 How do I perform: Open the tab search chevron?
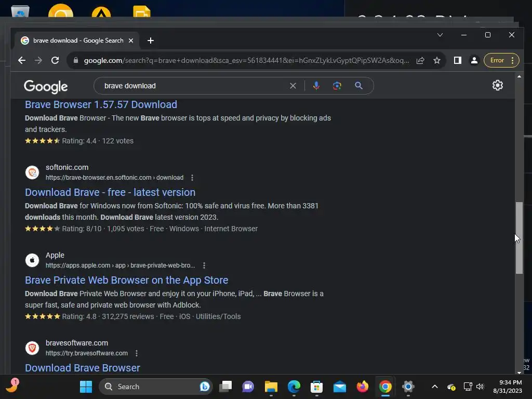tap(440, 35)
